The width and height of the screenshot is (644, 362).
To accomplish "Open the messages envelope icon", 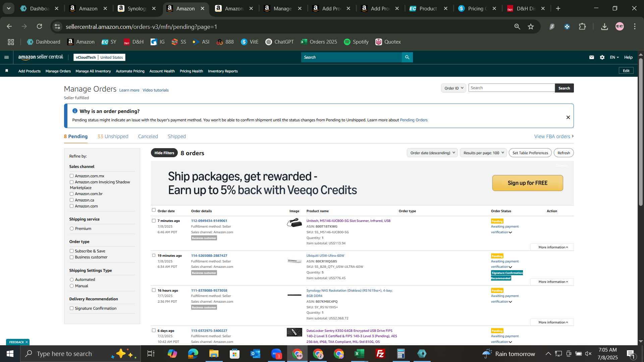I will [592, 57].
